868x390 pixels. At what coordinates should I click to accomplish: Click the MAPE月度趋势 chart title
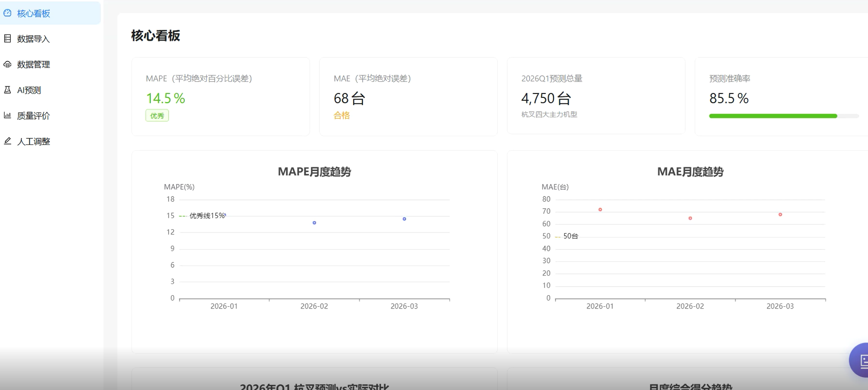pos(314,172)
